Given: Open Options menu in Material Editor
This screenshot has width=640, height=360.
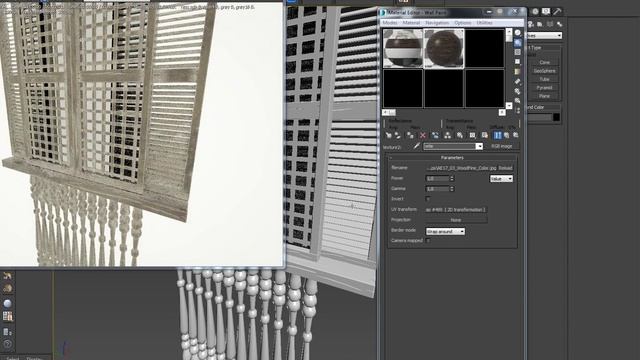Looking at the screenshot, I should pyautogui.click(x=462, y=23).
